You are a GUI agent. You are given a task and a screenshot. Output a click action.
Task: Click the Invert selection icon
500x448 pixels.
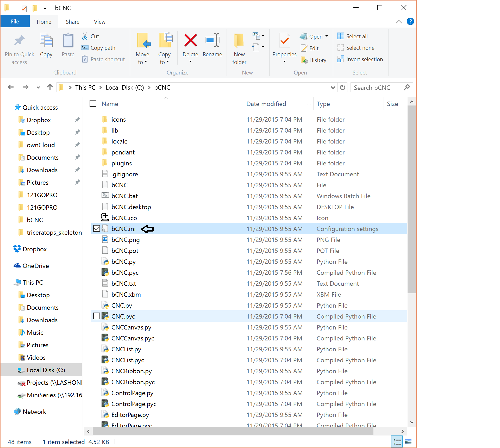click(340, 59)
